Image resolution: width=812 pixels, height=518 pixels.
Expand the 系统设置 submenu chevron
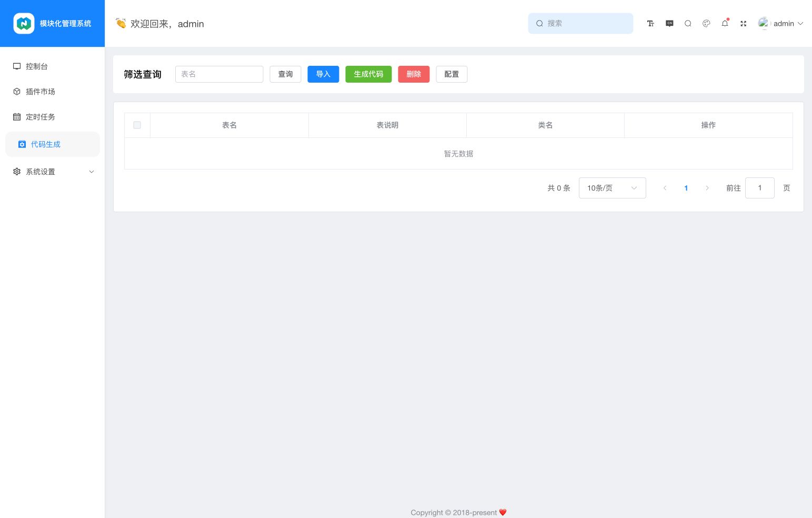coord(92,172)
